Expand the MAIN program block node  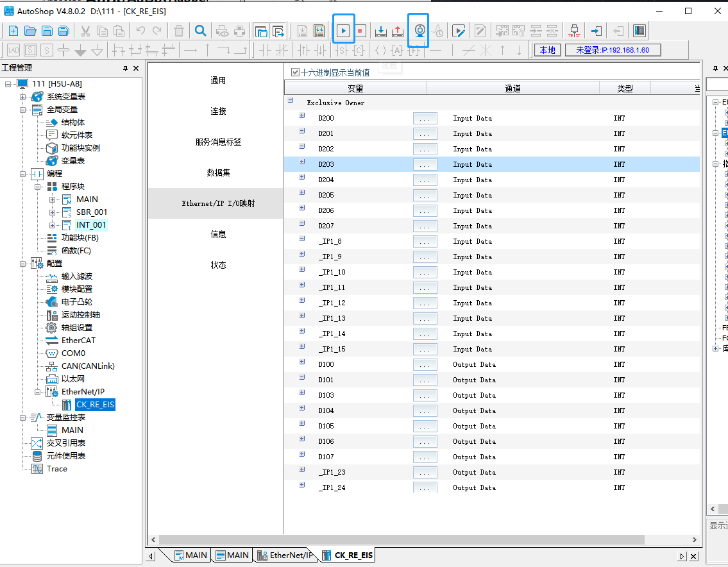coord(52,199)
